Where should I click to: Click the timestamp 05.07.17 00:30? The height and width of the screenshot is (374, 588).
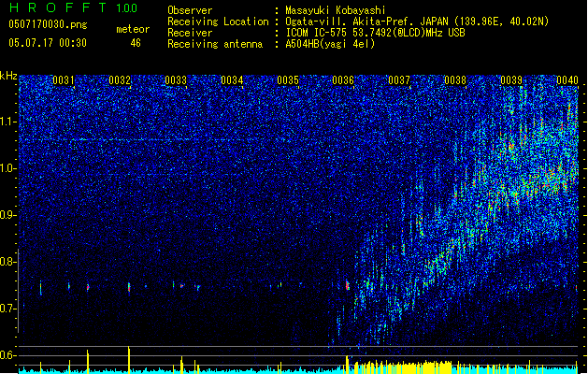coord(48,43)
